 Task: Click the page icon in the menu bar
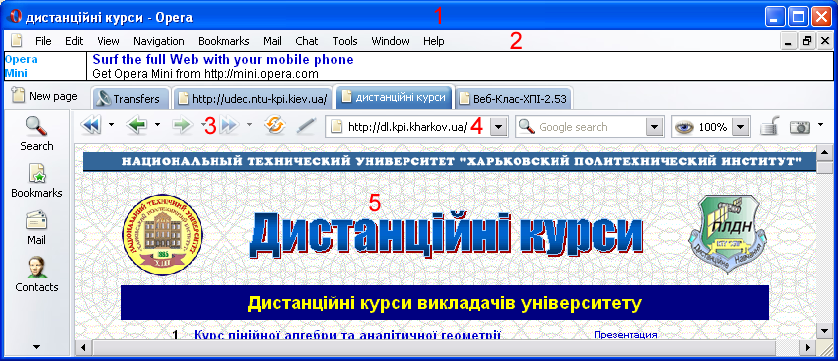[x=17, y=41]
